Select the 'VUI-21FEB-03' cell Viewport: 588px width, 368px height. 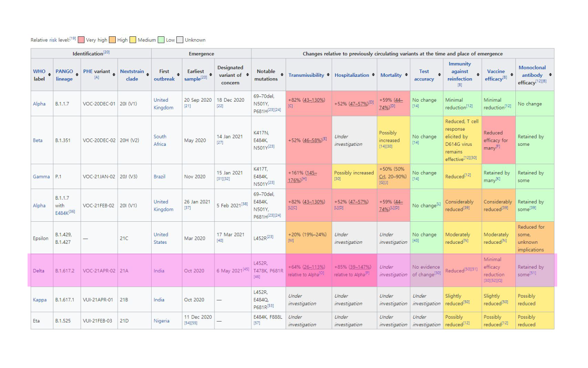pos(99,321)
